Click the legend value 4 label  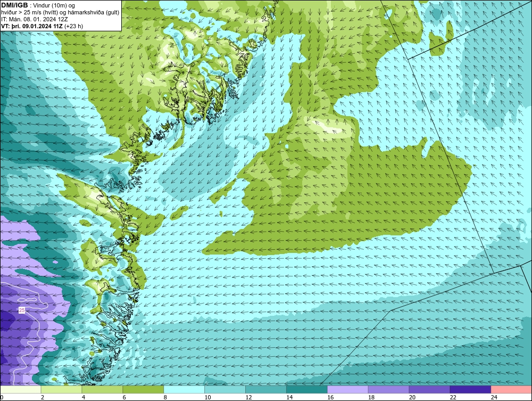coord(84,397)
